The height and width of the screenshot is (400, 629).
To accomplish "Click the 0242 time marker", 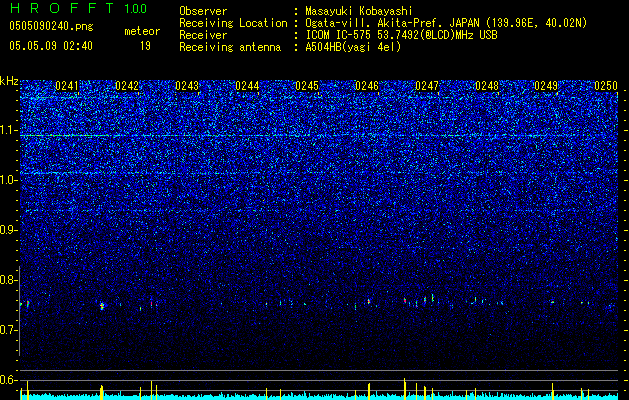I will point(127,86).
